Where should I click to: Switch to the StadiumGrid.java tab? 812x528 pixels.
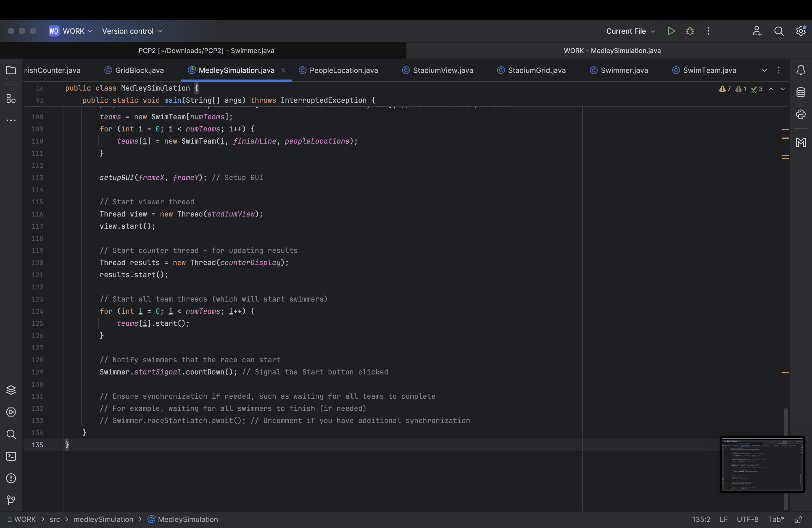pos(536,70)
